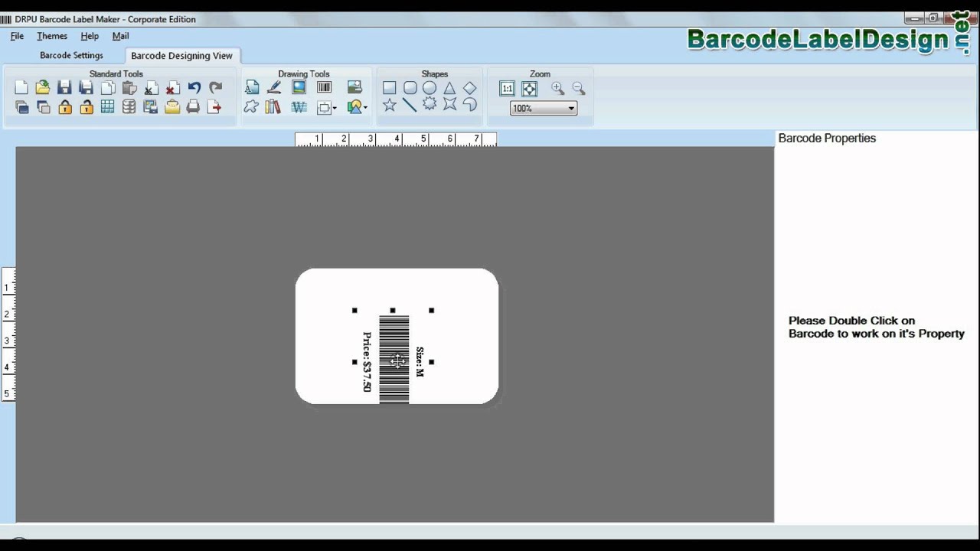This screenshot has height=551, width=980.
Task: Click the save as image icon
Action: [x=151, y=107]
